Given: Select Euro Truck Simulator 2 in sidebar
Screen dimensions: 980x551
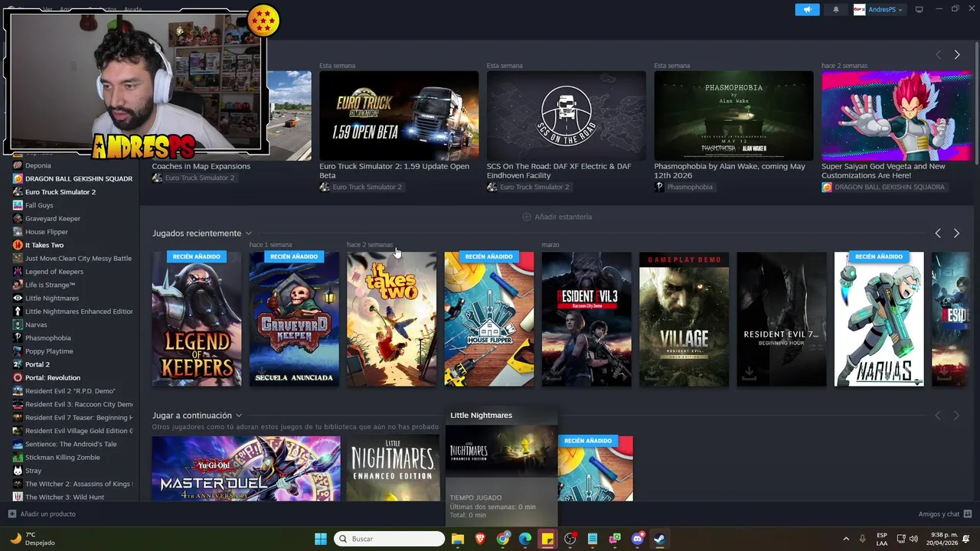Looking at the screenshot, I should [x=60, y=192].
